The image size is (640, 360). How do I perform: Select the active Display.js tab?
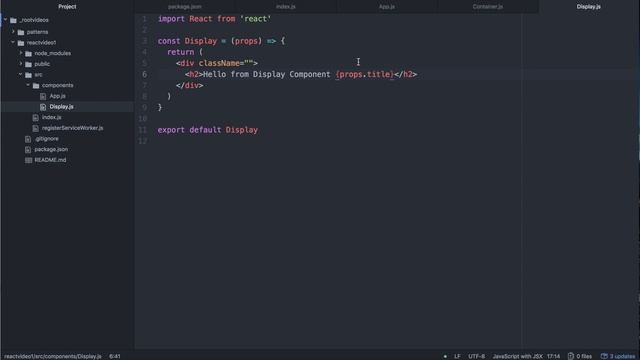(x=589, y=7)
